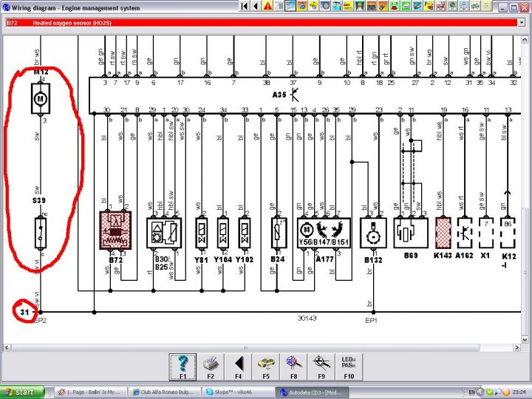Jump to first page with skip-back arrow

point(244,7)
